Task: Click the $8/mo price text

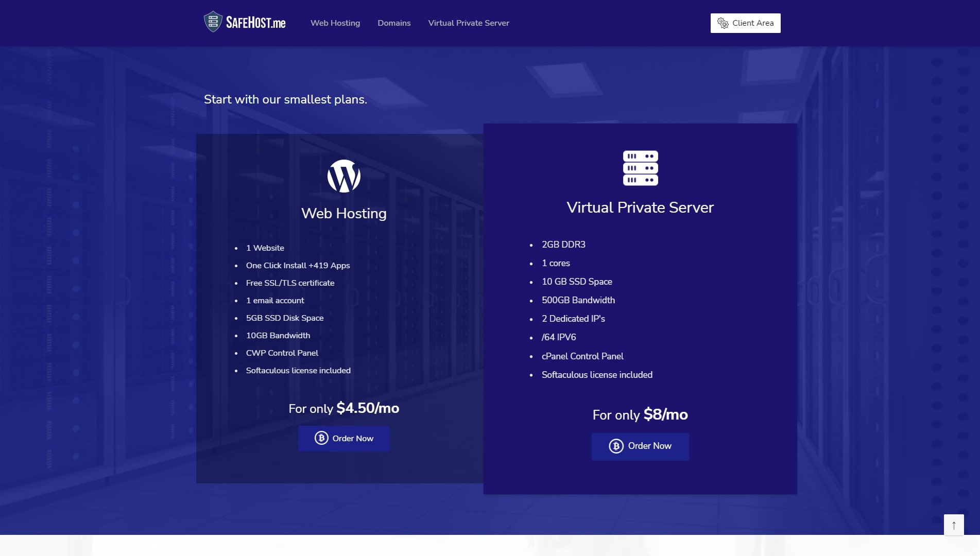Action: [665, 414]
